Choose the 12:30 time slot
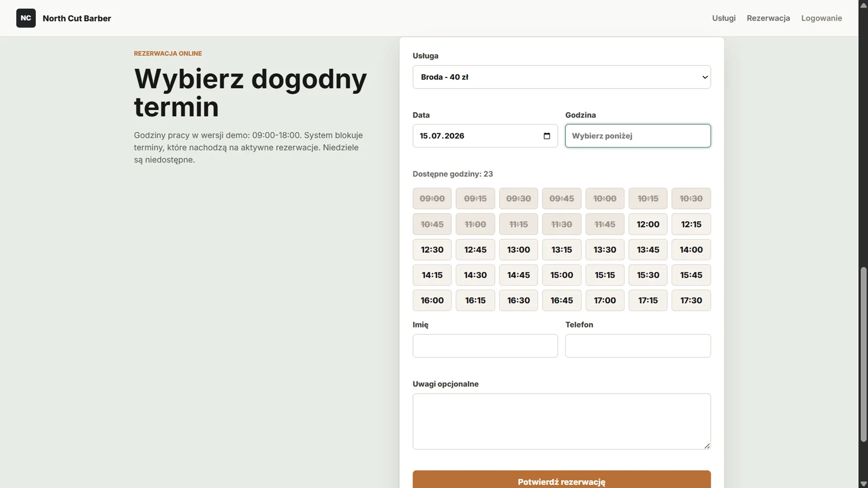Viewport: 868px width, 488px height. point(432,249)
